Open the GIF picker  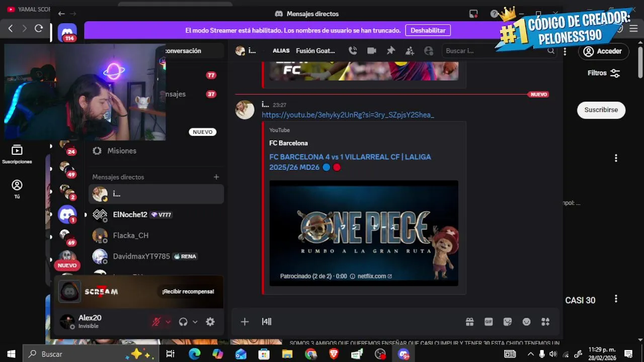pyautogui.click(x=489, y=322)
